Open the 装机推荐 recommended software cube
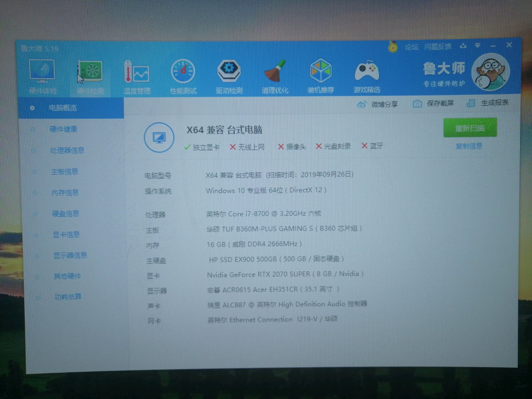532x399 pixels. click(321, 76)
